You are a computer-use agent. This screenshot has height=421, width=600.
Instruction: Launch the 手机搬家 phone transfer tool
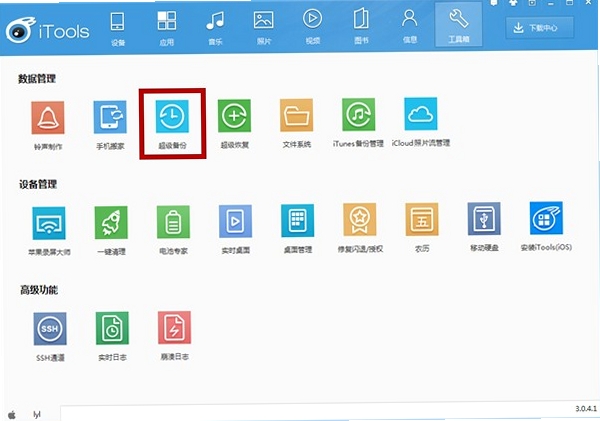click(x=110, y=117)
